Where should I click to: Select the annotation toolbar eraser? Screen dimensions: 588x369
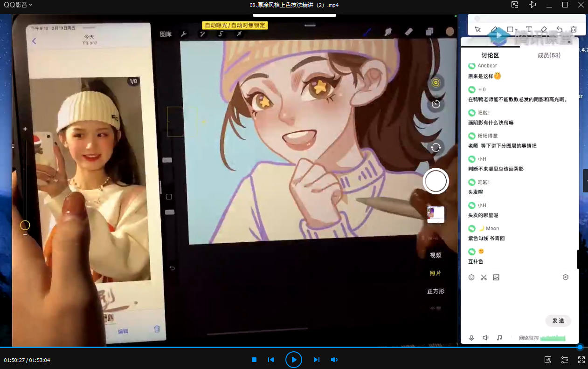544,29
